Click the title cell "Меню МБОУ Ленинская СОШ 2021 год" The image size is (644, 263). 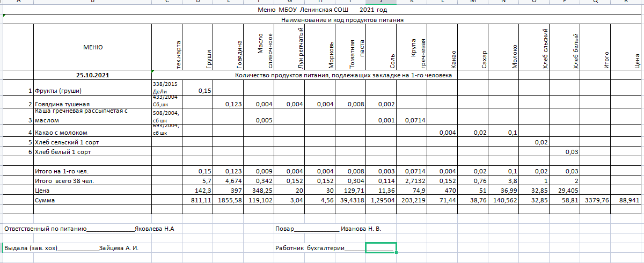pyautogui.click(x=322, y=10)
